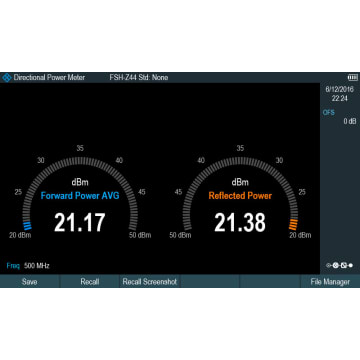Click the forward gauge 50 dBm label
Viewport: 360px width, 360px height.
point(140,235)
